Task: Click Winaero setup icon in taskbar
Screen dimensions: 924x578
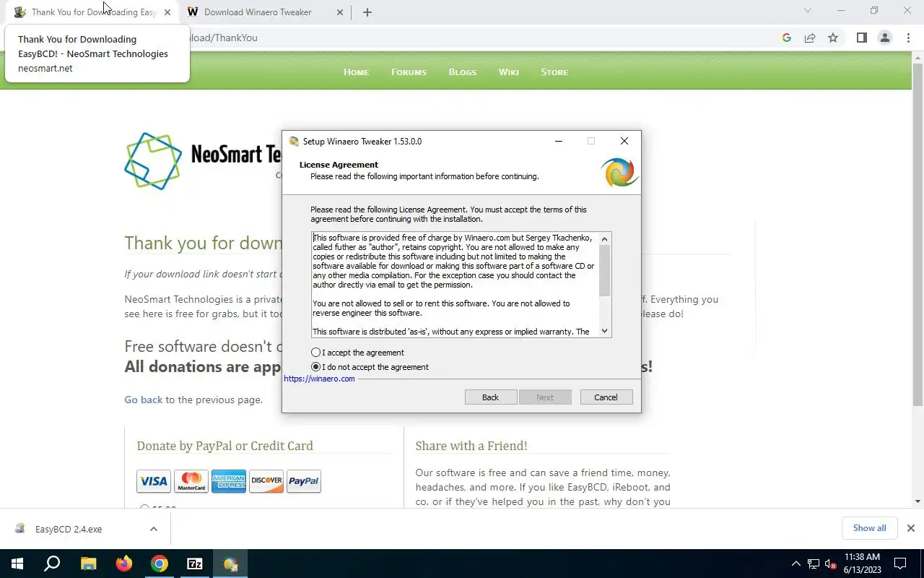Action: tap(230, 564)
